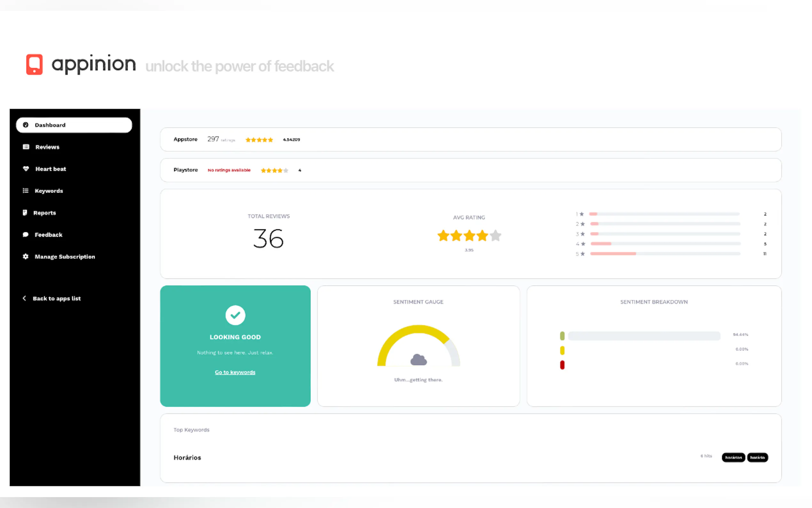Viewport: 812px width, 508px height.
Task: Click the green positive sentiment swatch
Action: pos(562,336)
